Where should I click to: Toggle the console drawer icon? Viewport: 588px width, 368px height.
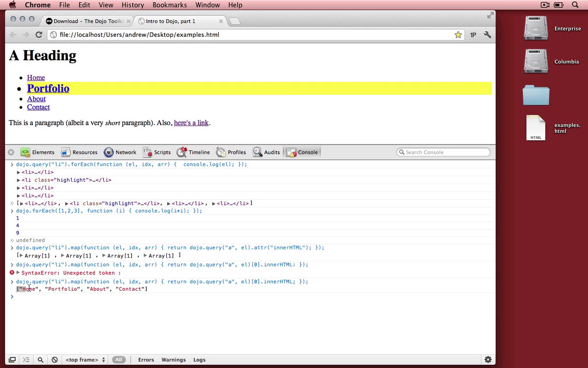26,360
